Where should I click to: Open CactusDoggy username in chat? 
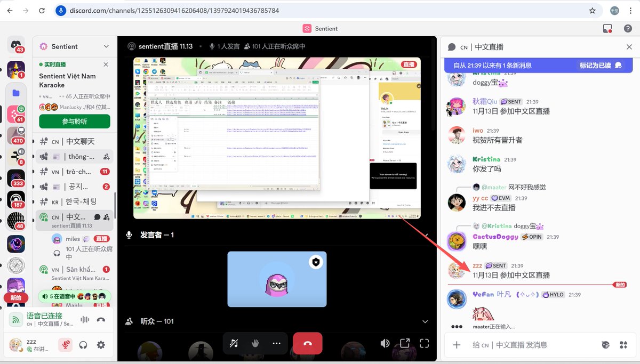point(495,237)
